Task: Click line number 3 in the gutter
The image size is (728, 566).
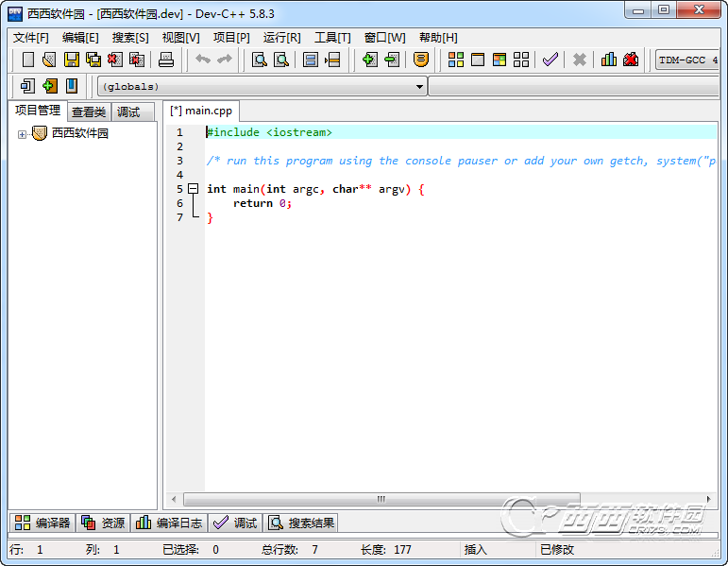Action: (x=179, y=161)
